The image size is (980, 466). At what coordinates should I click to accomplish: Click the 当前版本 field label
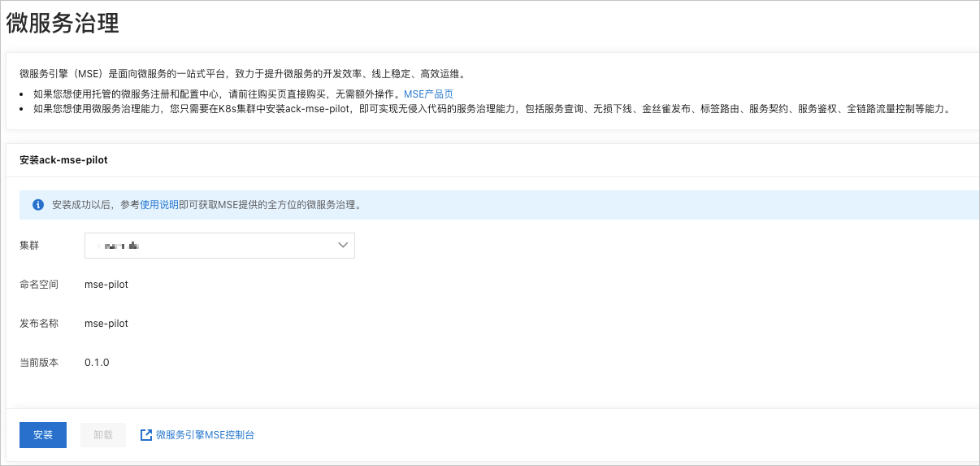point(39,363)
